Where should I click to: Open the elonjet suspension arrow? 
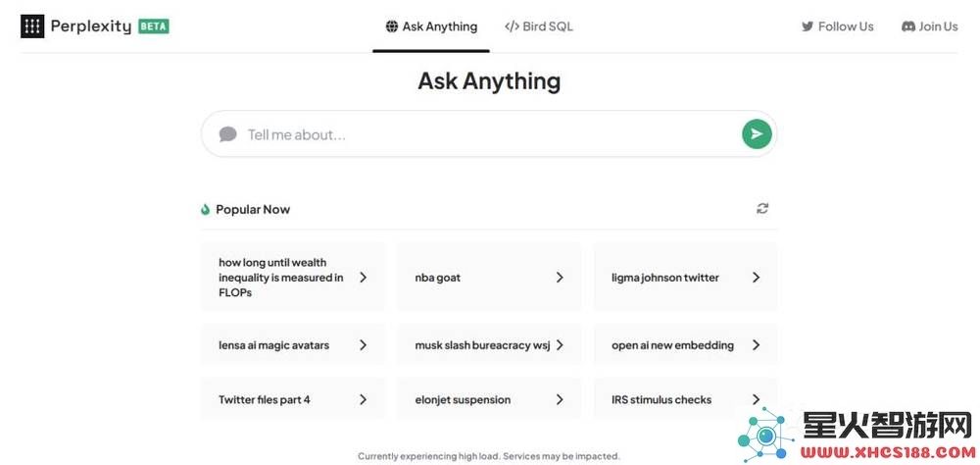click(560, 399)
